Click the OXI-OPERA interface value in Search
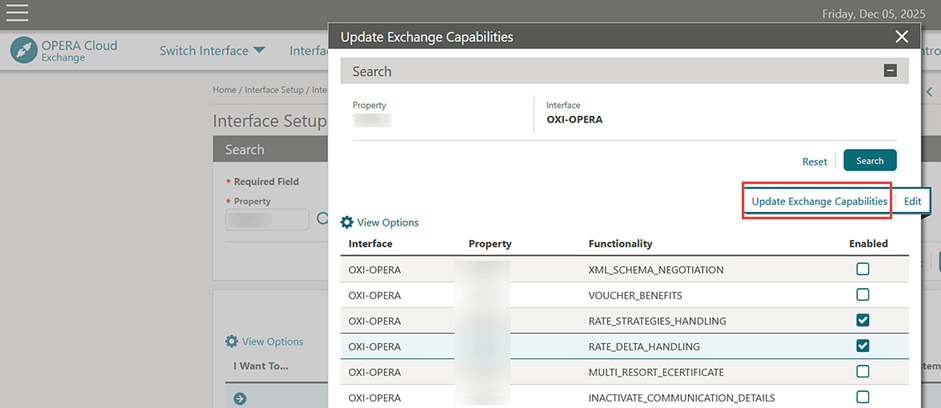 tap(574, 119)
